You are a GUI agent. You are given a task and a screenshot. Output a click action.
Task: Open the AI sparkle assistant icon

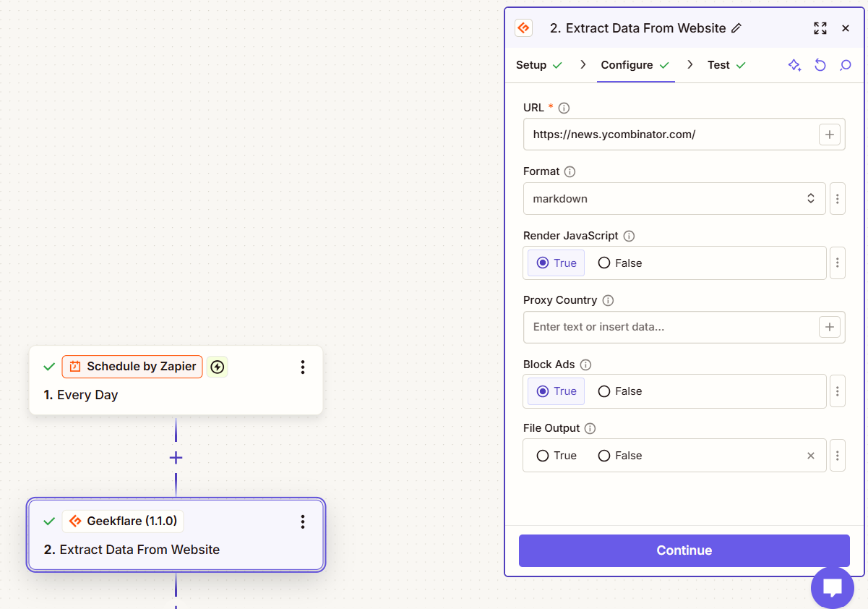pos(794,65)
